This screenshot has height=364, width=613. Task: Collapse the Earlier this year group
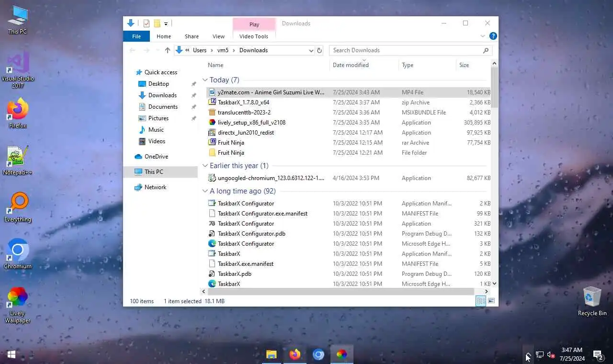click(x=205, y=166)
